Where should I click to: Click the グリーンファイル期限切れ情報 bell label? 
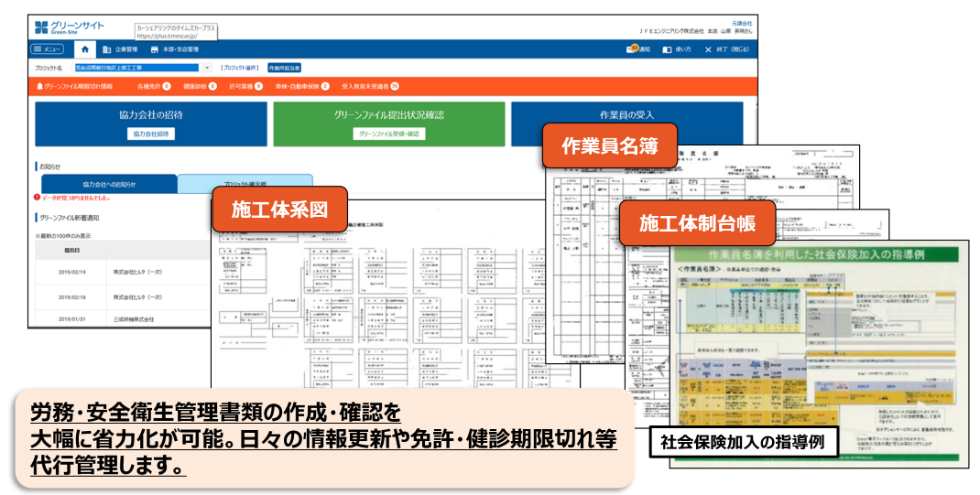click(x=74, y=86)
